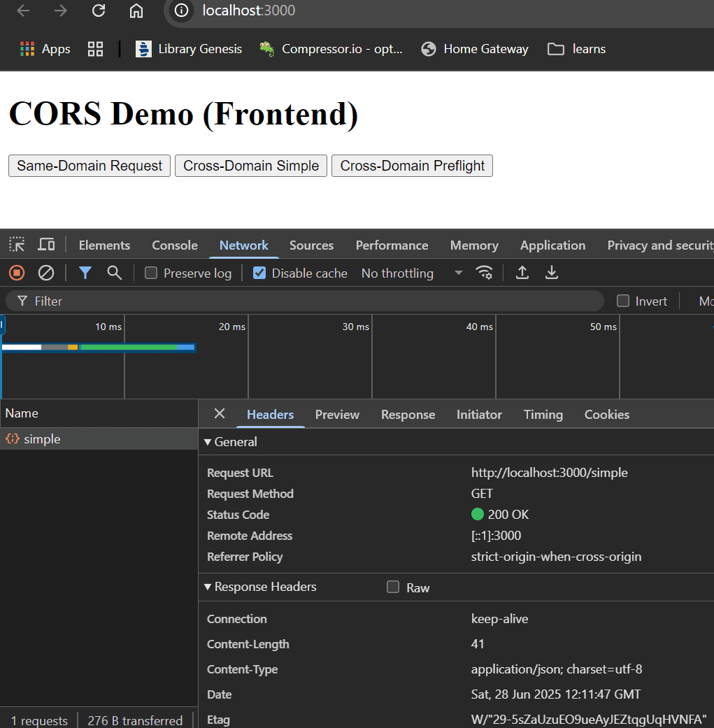Screen dimensions: 714x728
Task: Check the Invert filter option
Action: click(622, 301)
